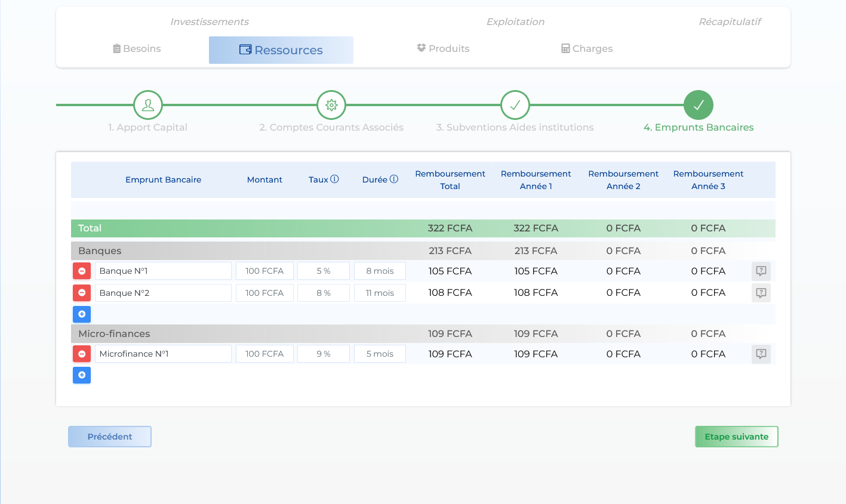The width and height of the screenshot is (846, 504).
Task: Remove the Banque N°1 loan row
Action: pos(82,271)
